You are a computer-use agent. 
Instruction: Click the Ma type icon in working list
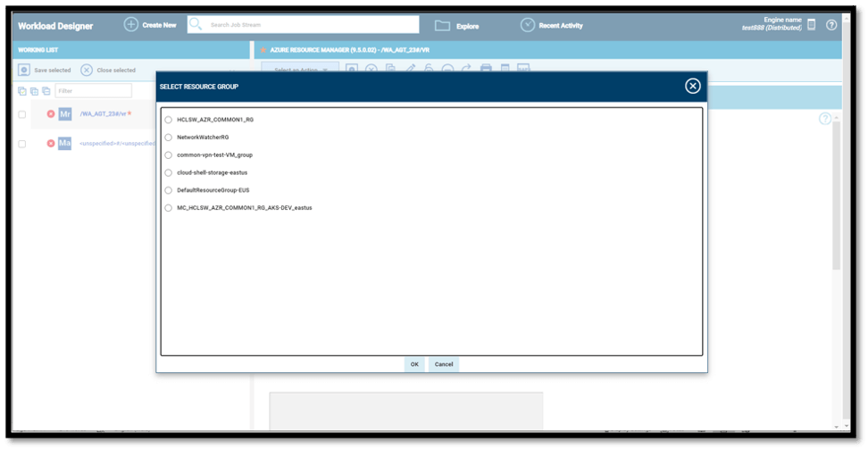point(65,144)
